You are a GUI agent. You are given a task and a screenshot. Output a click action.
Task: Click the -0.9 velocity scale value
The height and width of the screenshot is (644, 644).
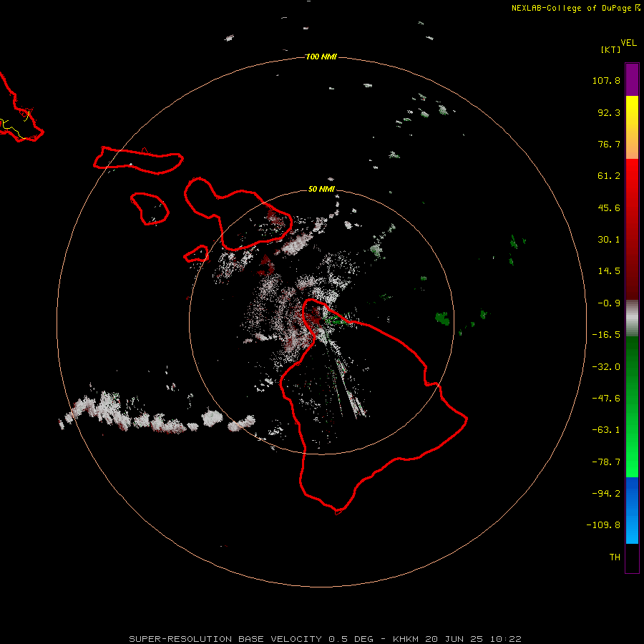[x=609, y=303]
